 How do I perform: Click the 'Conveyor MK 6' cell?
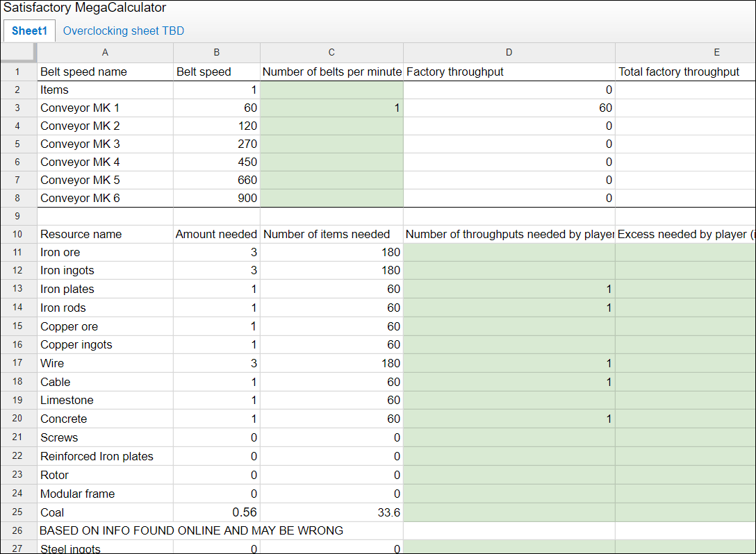coord(105,199)
